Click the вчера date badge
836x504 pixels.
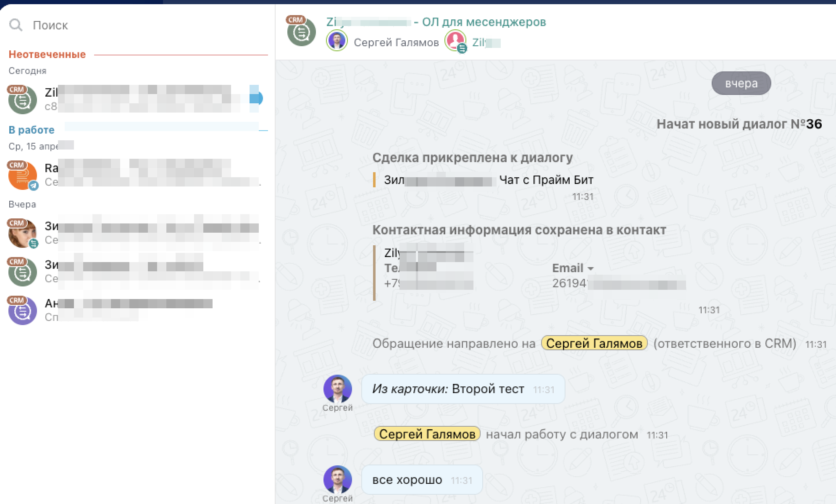pos(741,83)
